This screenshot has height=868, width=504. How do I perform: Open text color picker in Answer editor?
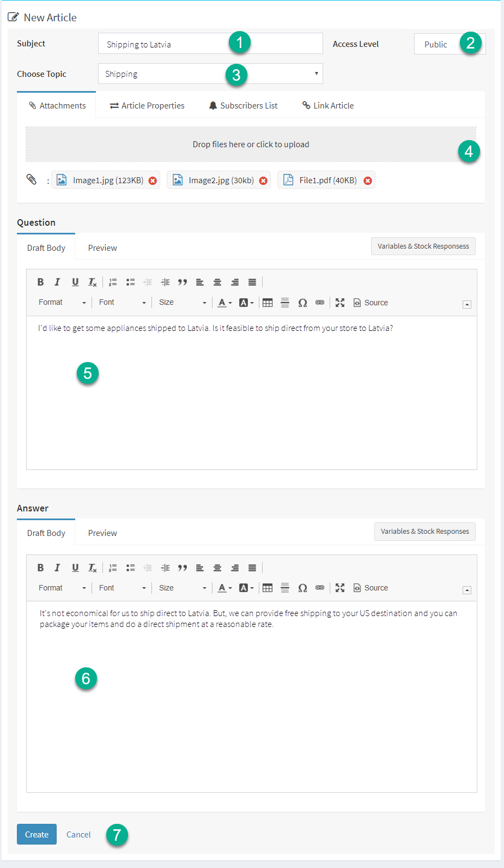[224, 588]
